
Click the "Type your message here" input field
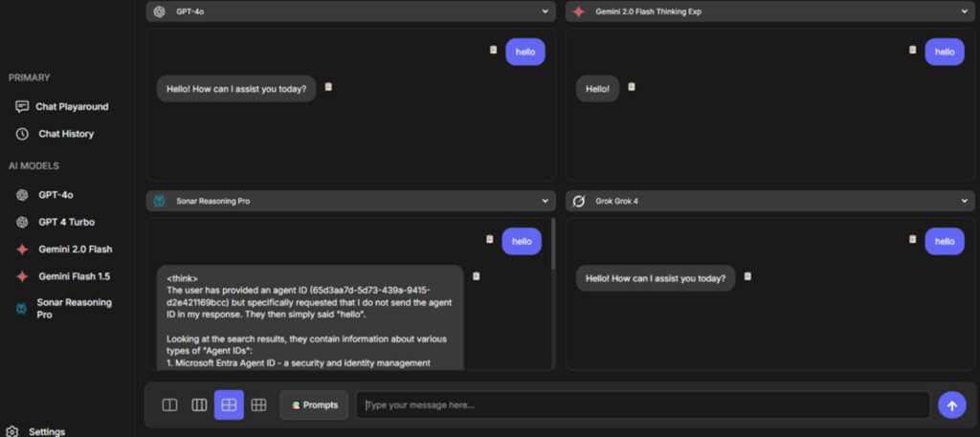pos(641,405)
